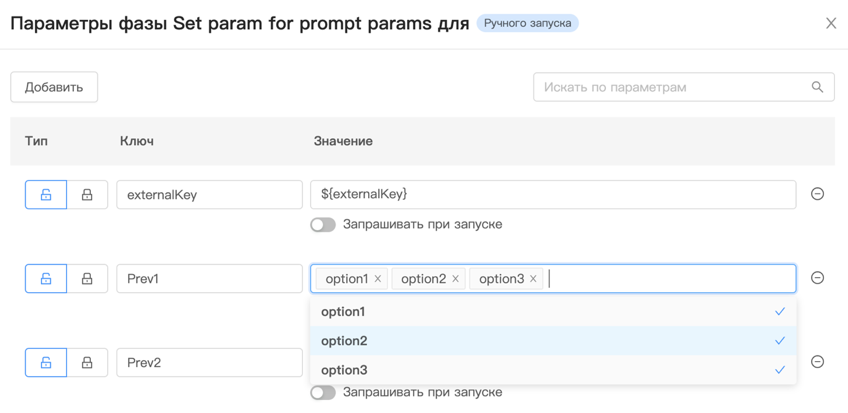This screenshot has height=413, width=848.
Task: Remove the Prev2 parameter row
Action: [x=817, y=362]
